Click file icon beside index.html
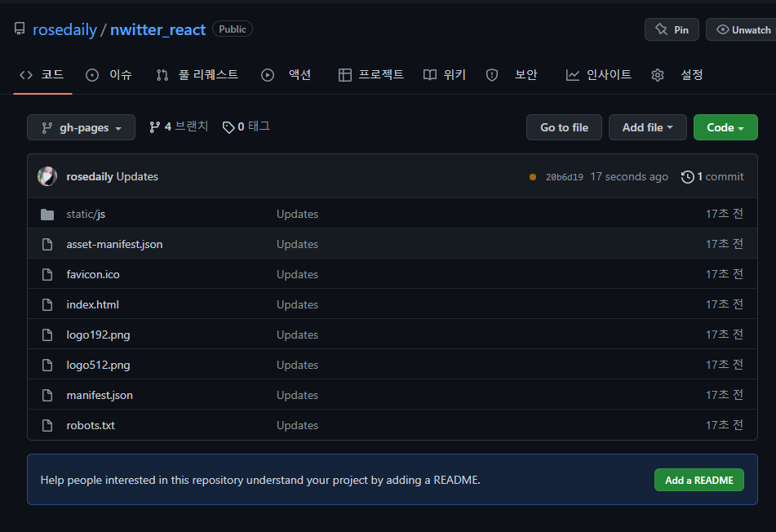 [47, 305]
